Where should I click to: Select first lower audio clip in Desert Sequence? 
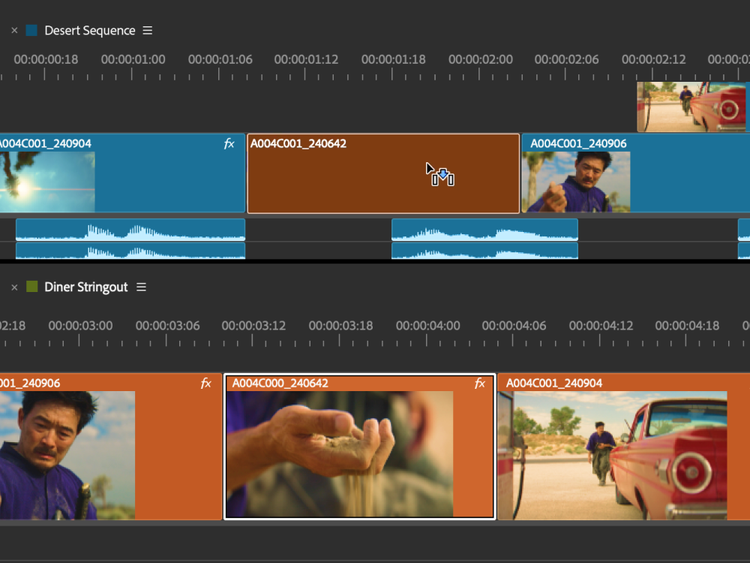[x=131, y=251]
